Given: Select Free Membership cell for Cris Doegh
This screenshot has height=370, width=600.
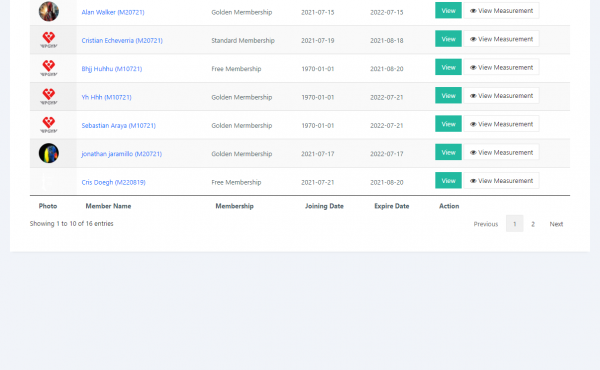Looking at the screenshot, I should pos(236,182).
